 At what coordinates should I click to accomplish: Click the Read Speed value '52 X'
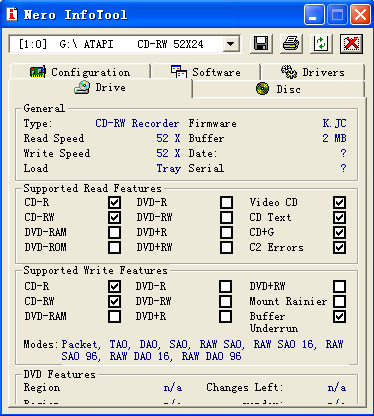coord(168,138)
